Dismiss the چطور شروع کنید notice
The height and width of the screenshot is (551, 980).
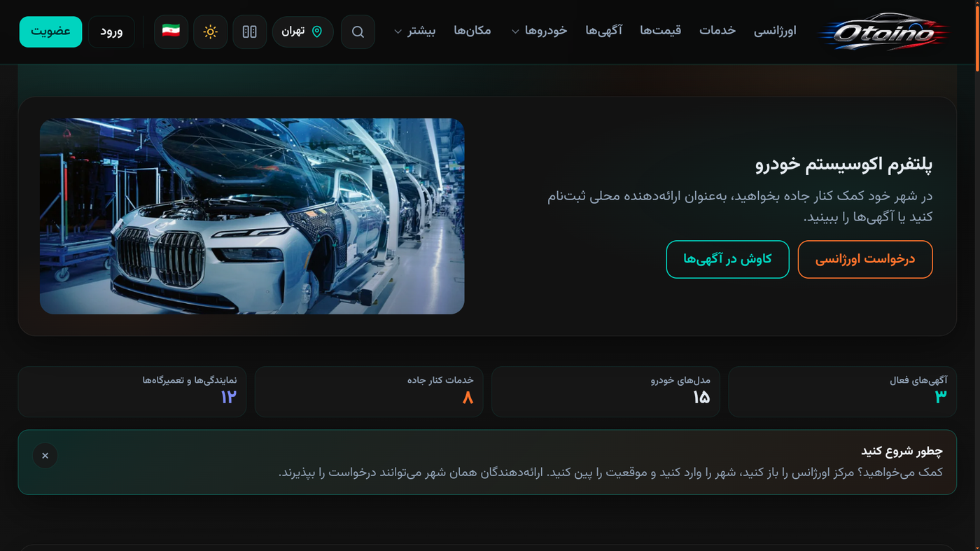pyautogui.click(x=45, y=456)
